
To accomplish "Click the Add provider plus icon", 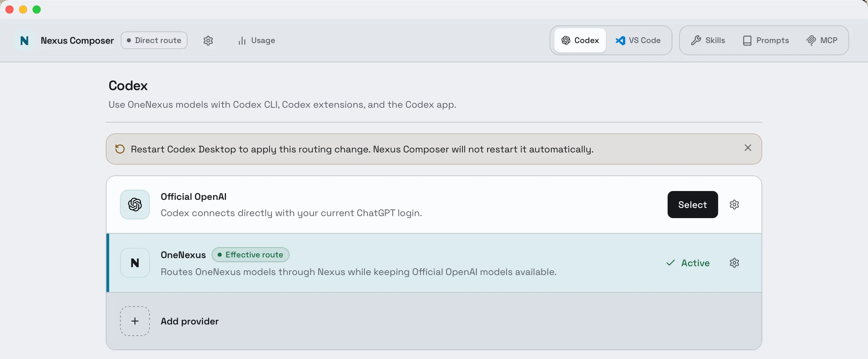I will 135,321.
